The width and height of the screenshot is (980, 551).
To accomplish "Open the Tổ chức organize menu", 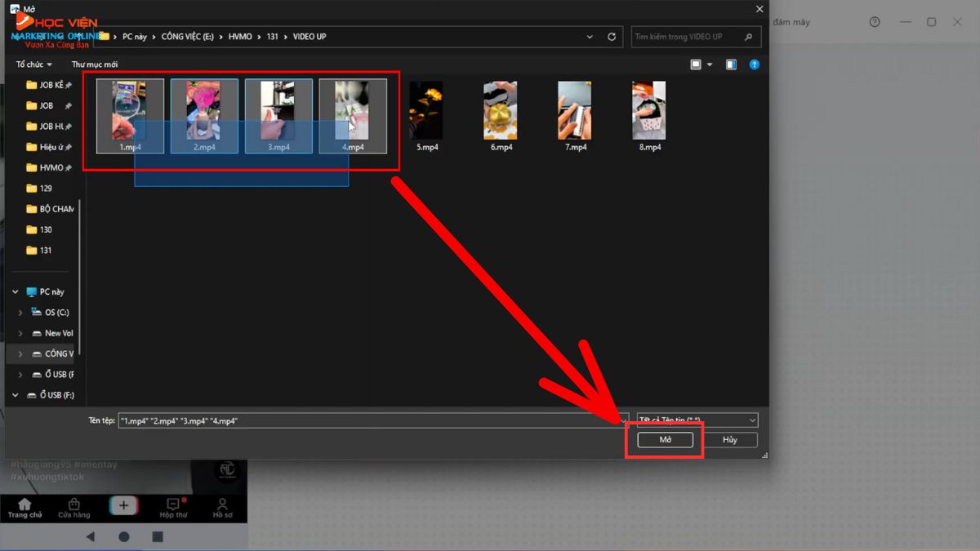I will pos(34,64).
